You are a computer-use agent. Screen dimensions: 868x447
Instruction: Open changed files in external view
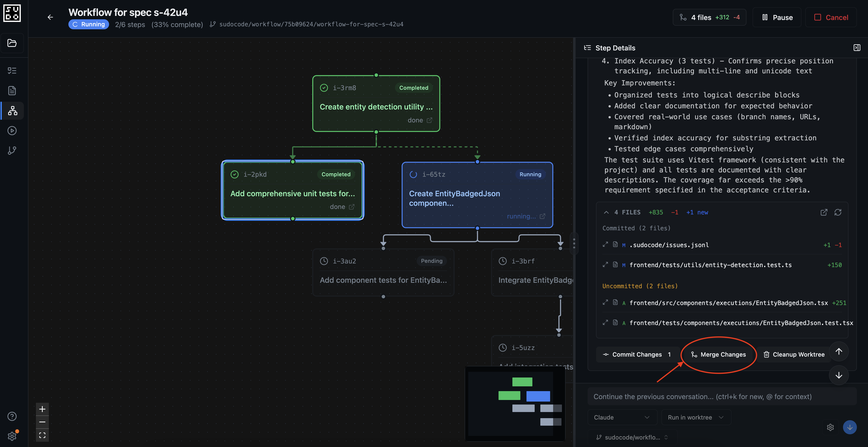(824, 212)
